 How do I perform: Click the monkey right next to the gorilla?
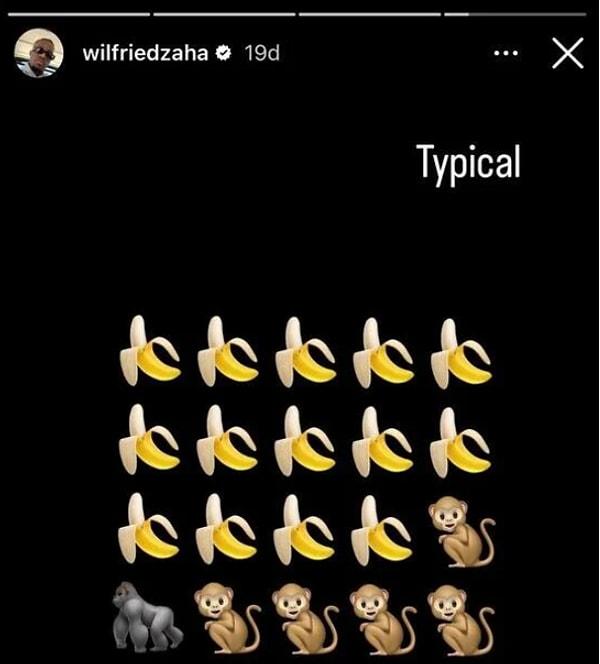coord(227,618)
